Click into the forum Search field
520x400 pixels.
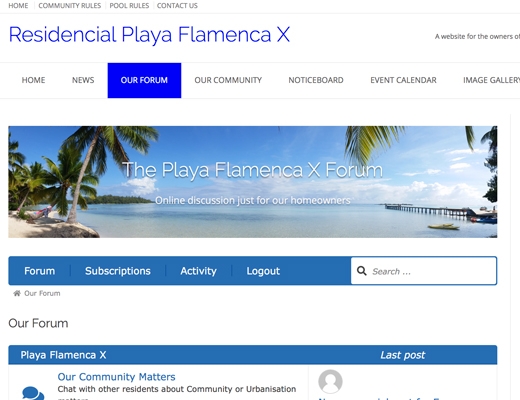point(423,271)
